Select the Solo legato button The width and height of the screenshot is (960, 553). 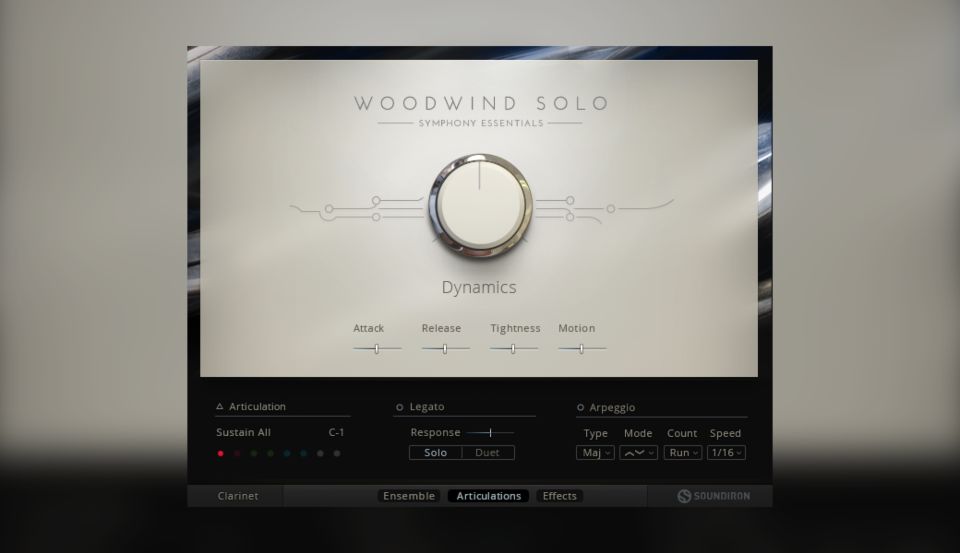pos(436,453)
